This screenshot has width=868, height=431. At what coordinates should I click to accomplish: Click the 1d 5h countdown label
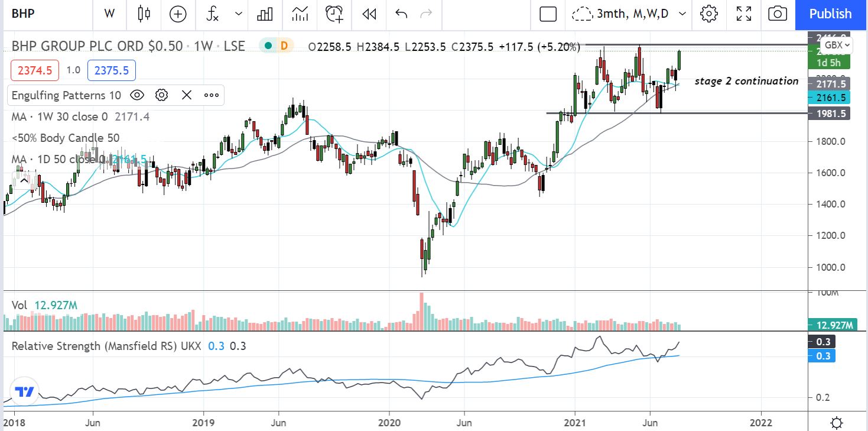(829, 63)
